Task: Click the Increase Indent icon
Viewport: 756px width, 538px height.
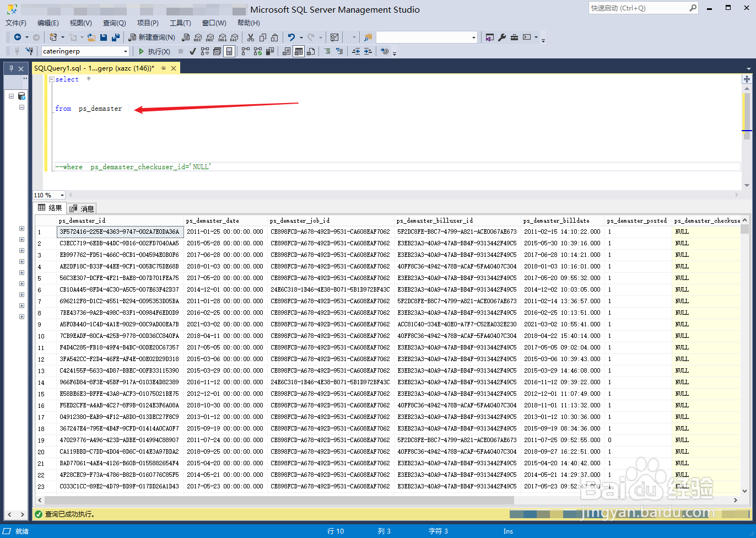Action: click(x=368, y=51)
